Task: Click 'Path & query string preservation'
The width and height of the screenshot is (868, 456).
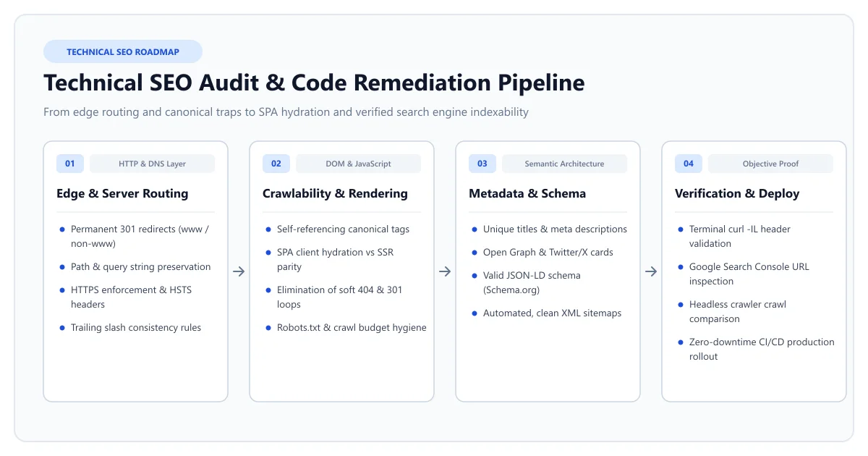Action: click(x=141, y=266)
